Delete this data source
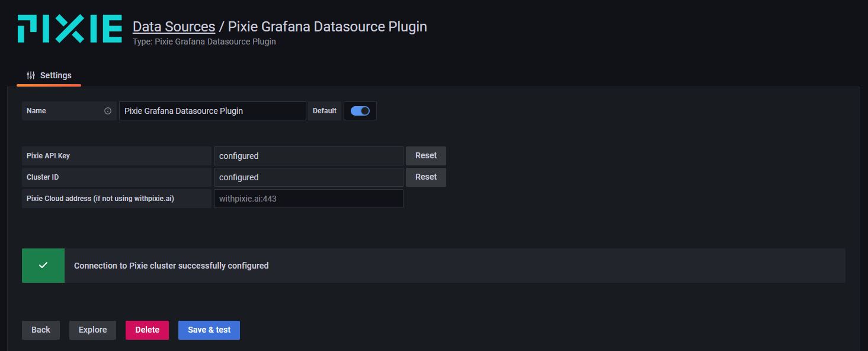The image size is (868, 351). coord(147,330)
